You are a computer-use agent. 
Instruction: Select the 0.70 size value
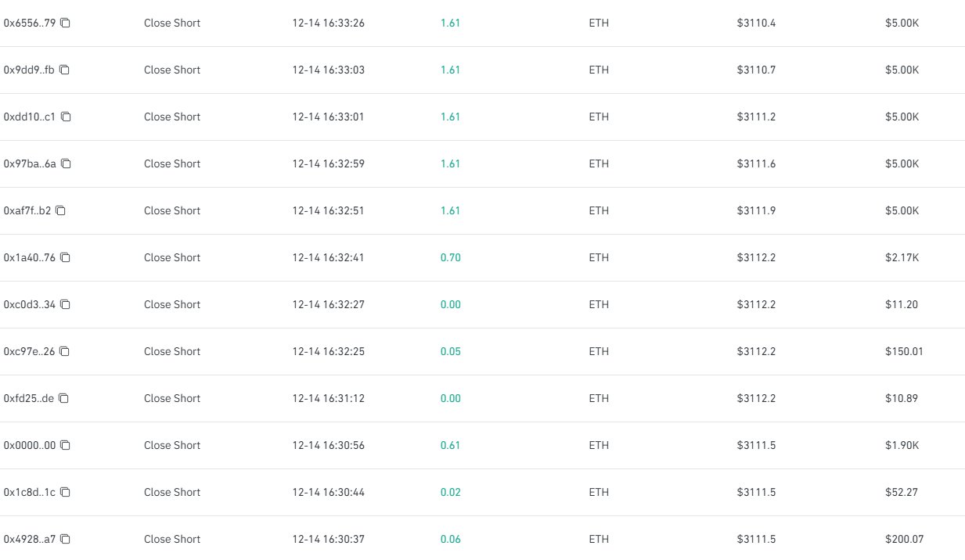450,258
